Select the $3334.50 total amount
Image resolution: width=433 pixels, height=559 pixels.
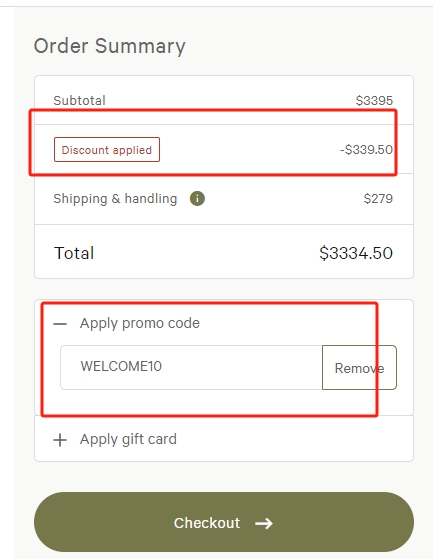tap(356, 253)
